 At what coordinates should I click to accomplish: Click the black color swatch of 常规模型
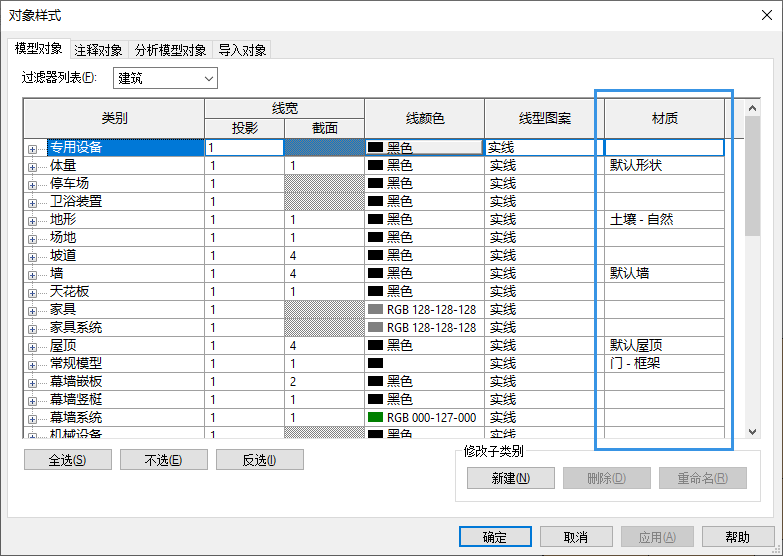coord(376,363)
